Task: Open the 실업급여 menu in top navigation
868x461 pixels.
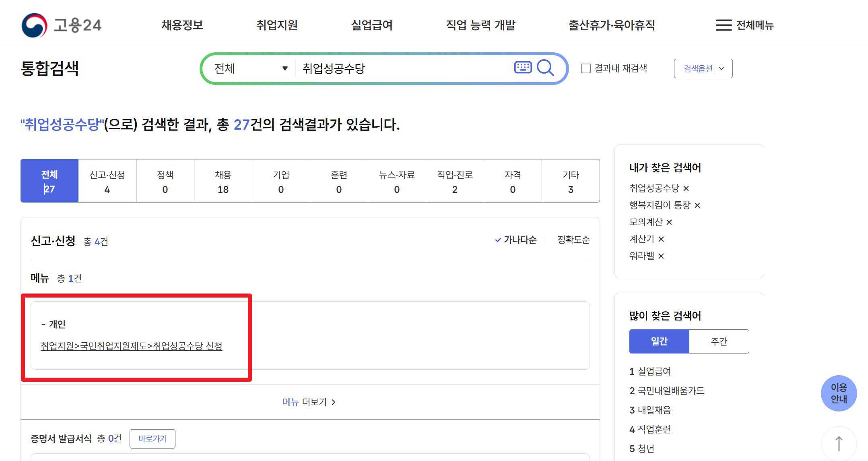Action: pos(371,25)
